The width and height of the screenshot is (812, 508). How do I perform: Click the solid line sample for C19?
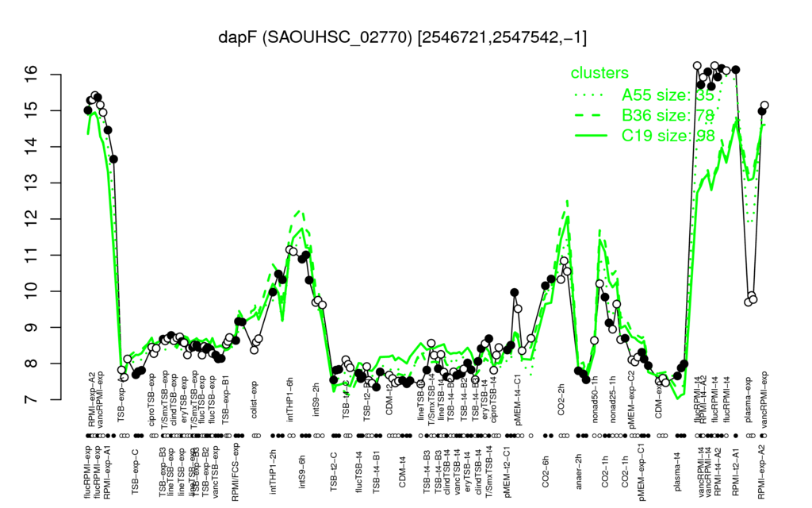(591, 136)
